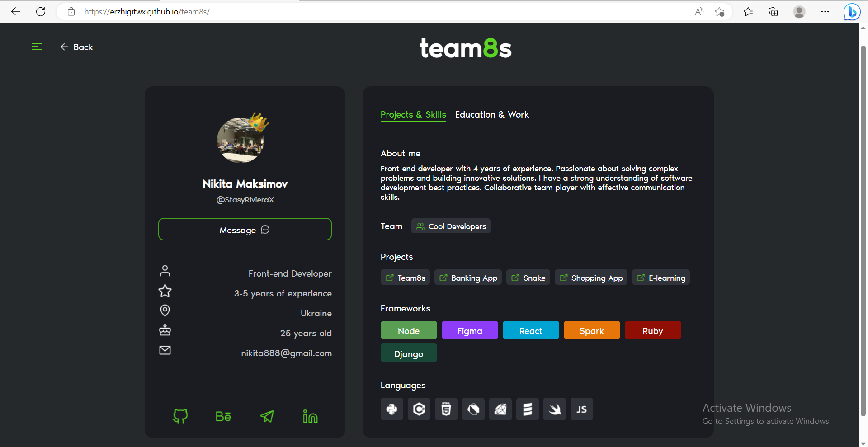Click the envelope icon beside email
The image size is (868, 447).
[165, 350]
